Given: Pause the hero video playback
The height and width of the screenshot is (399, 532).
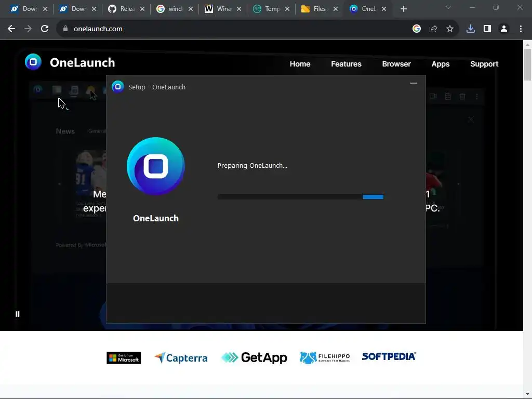Looking at the screenshot, I should [18, 314].
